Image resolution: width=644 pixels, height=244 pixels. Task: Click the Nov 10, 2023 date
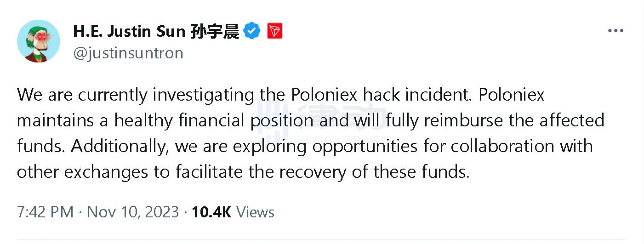pos(132,212)
